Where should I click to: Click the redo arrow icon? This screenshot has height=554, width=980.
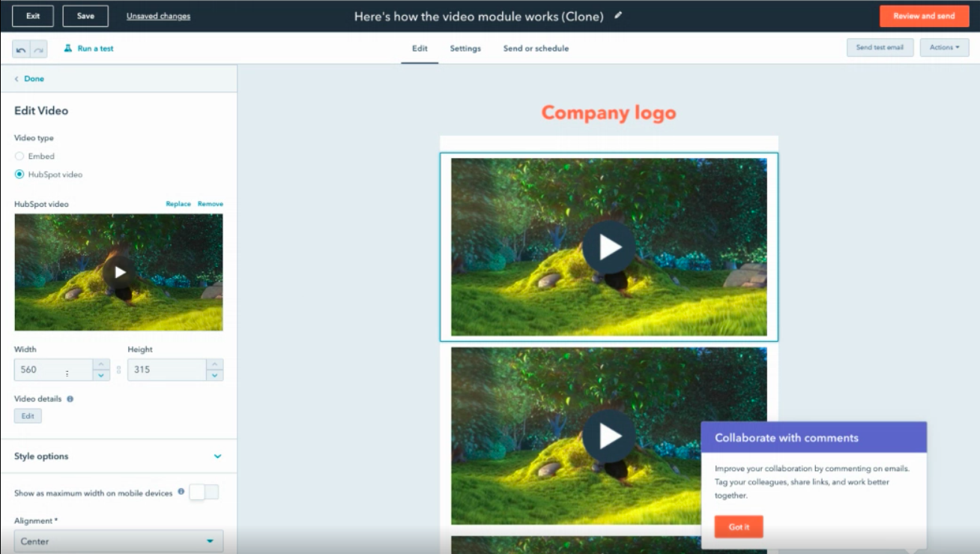[x=39, y=49]
